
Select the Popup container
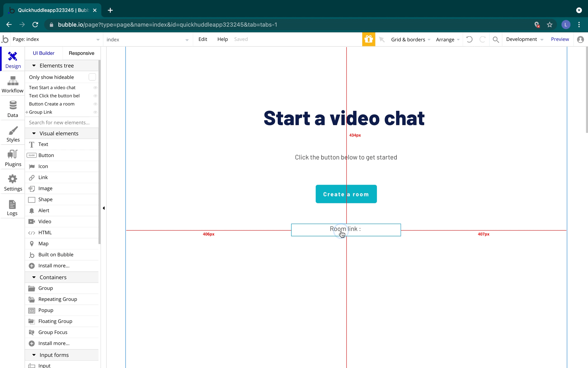[x=62, y=310]
